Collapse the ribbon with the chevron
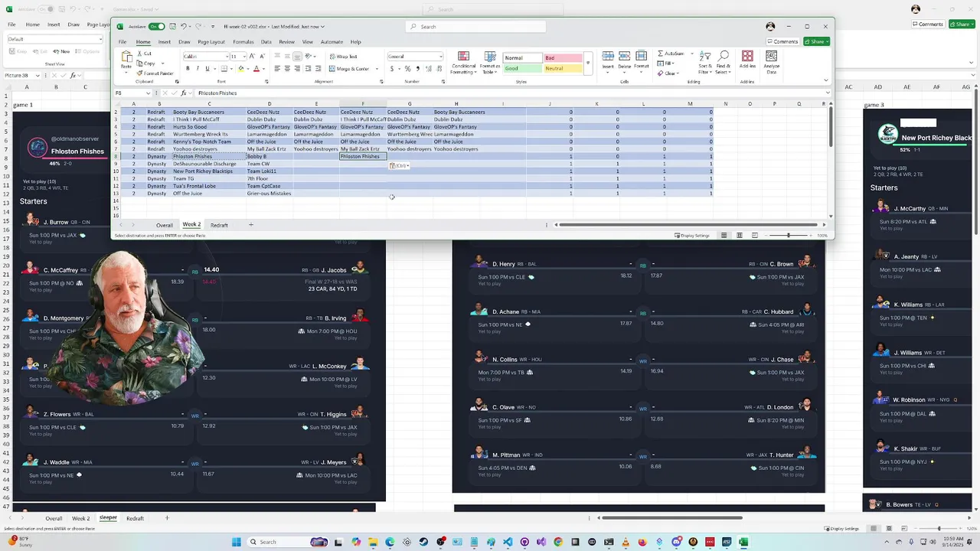 825,80
